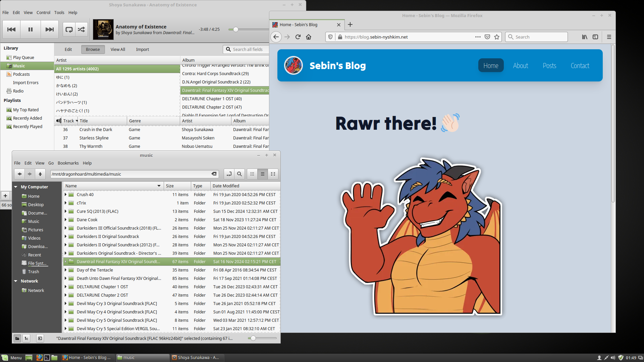644x362 pixels.
Task: Switch file manager to list view
Action: pyautogui.click(x=263, y=174)
